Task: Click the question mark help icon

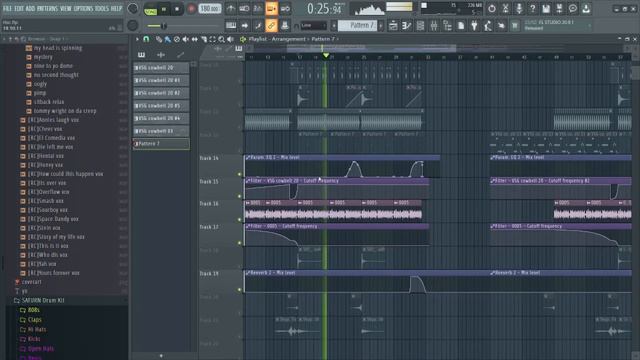Action: (532, 9)
